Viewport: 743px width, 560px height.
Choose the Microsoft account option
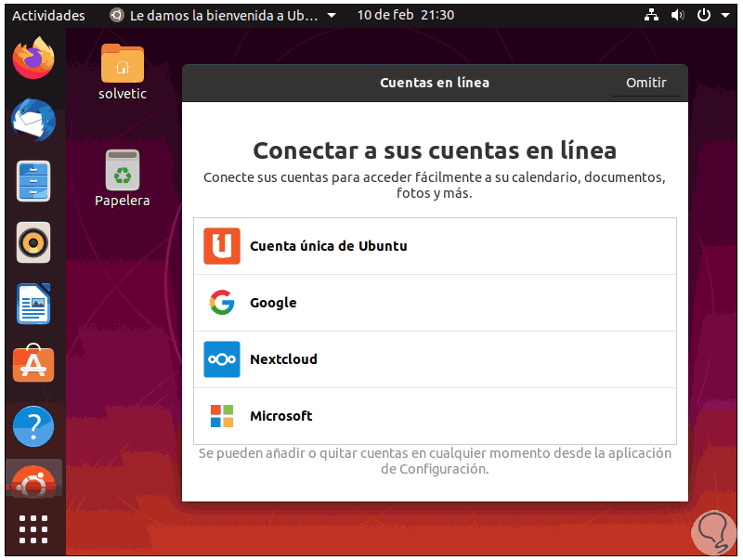point(435,415)
